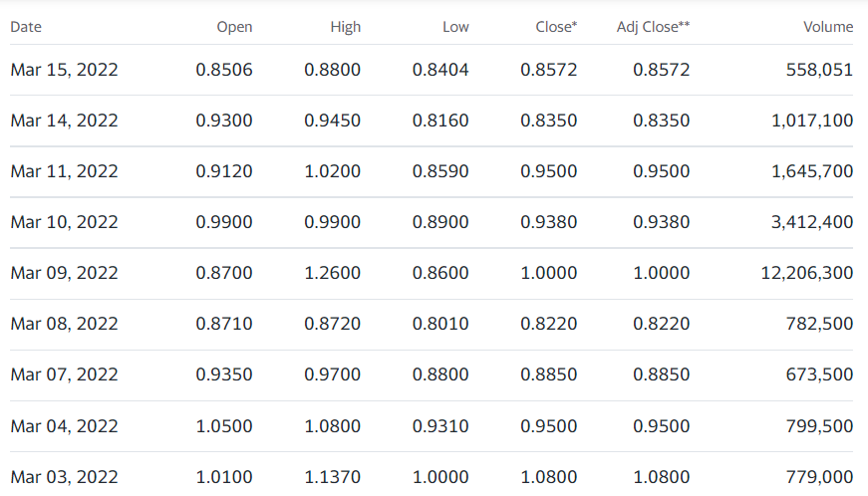This screenshot has width=868, height=496.
Task: Select the 0.8010 low value
Action: [x=440, y=324]
